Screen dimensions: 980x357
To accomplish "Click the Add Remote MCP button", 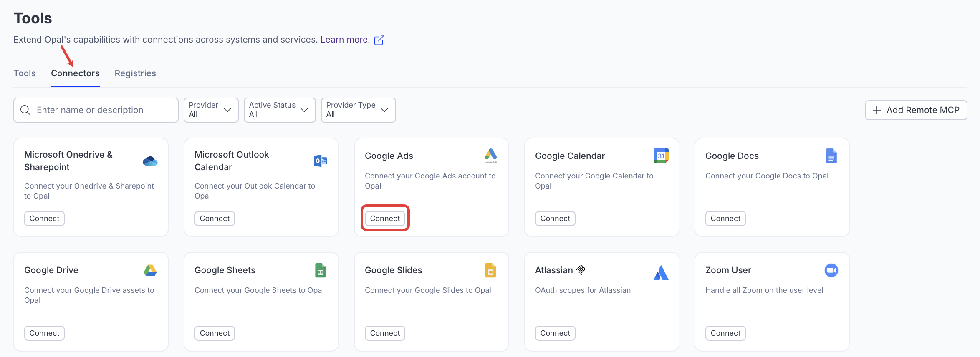I will [916, 110].
